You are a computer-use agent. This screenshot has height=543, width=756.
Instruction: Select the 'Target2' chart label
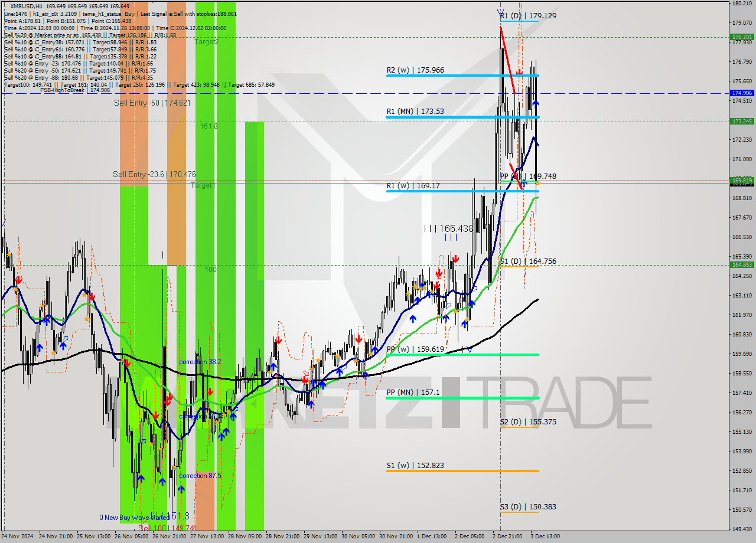coord(207,42)
